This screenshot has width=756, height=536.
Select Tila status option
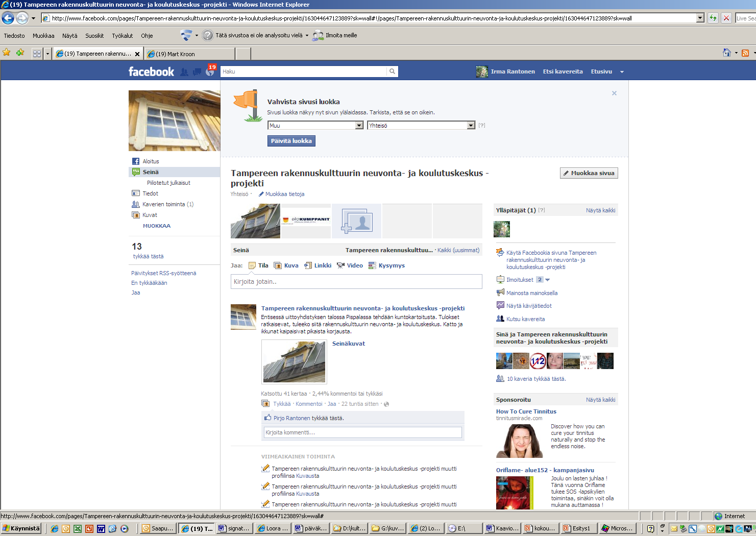(258, 265)
